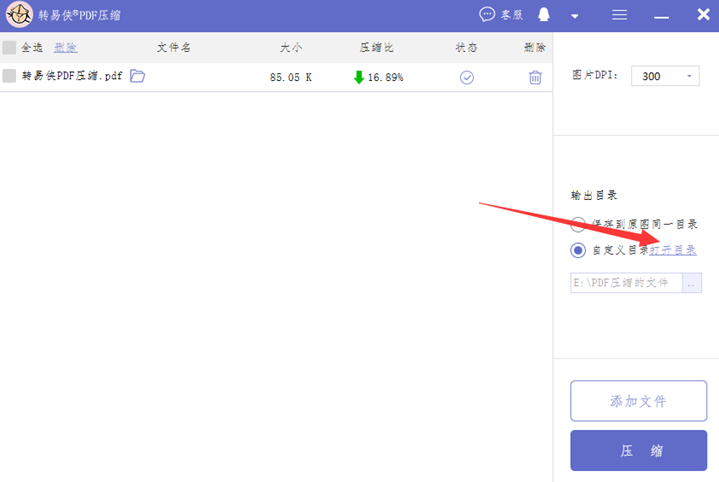Click the compression ratio value 16.89%
The image size is (719, 482).
386,78
